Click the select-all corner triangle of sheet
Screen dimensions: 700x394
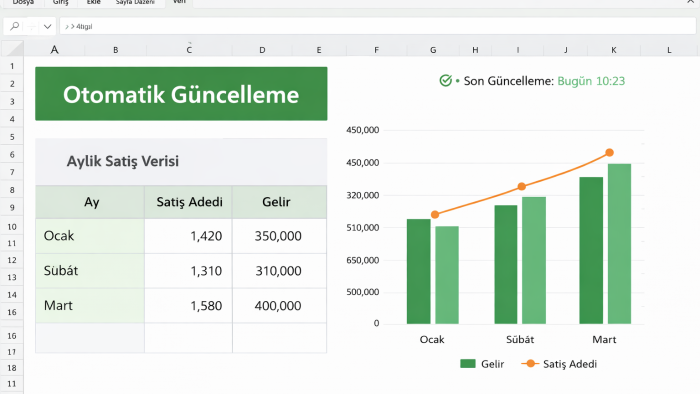[x=12, y=48]
